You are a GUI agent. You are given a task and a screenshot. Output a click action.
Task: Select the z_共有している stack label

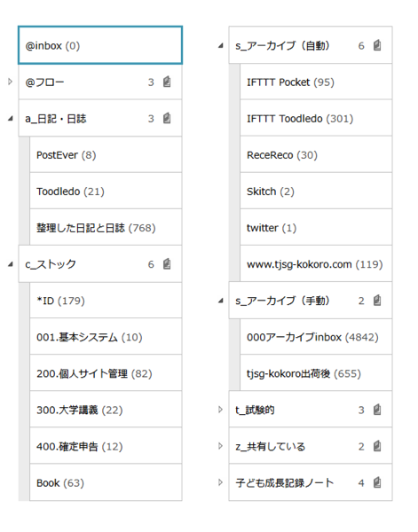tap(271, 446)
